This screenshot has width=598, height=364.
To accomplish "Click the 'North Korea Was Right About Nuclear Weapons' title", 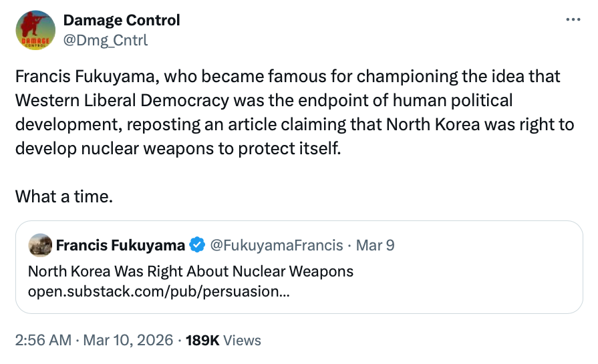I will click(190, 272).
